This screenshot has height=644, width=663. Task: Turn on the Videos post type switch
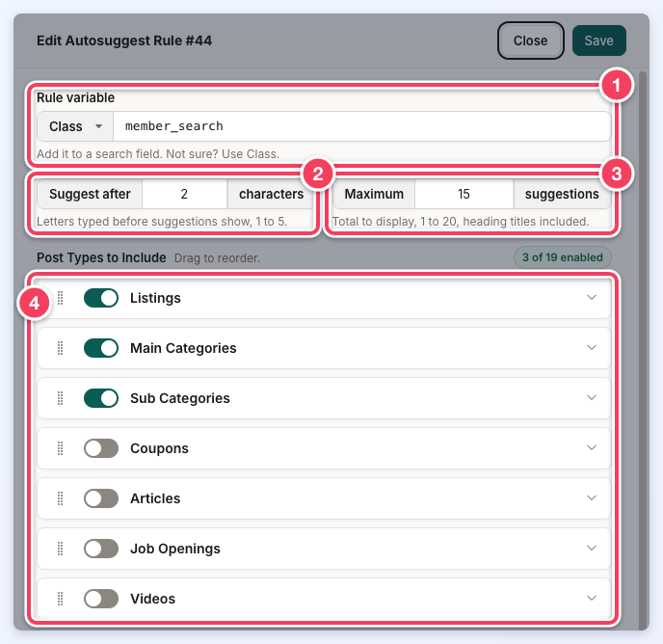[101, 599]
